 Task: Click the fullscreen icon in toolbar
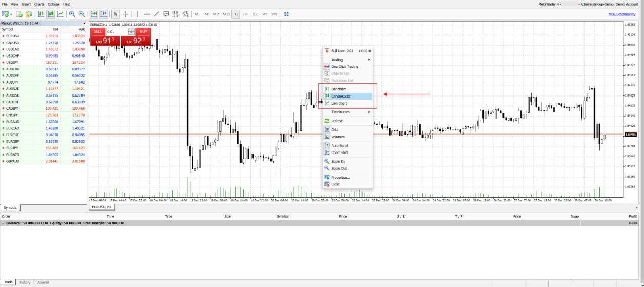click(x=286, y=14)
